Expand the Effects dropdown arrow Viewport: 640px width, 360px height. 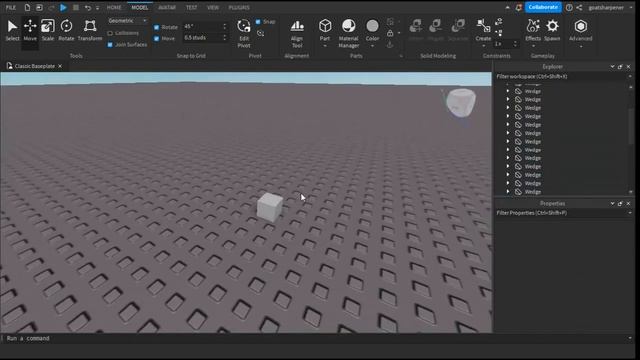tap(533, 46)
